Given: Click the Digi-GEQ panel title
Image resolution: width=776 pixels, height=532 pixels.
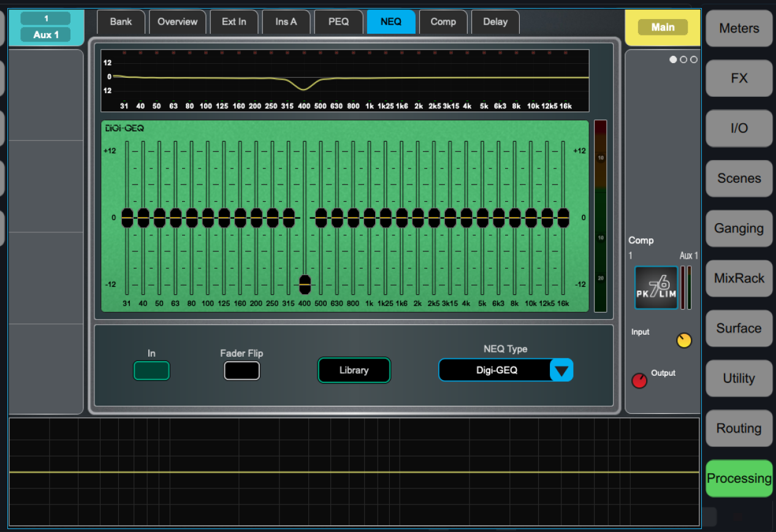Looking at the screenshot, I should point(124,129).
